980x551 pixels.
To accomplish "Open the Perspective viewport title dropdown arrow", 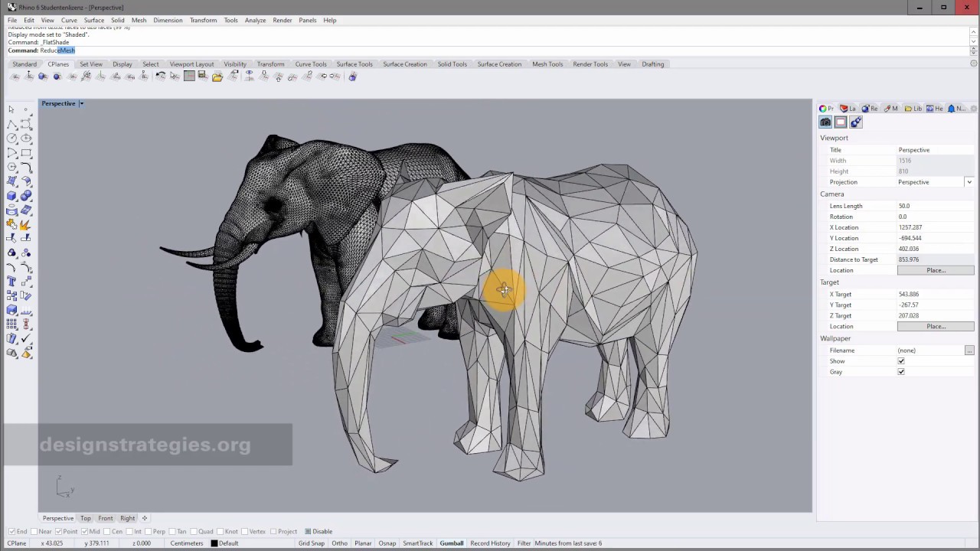I will point(80,103).
